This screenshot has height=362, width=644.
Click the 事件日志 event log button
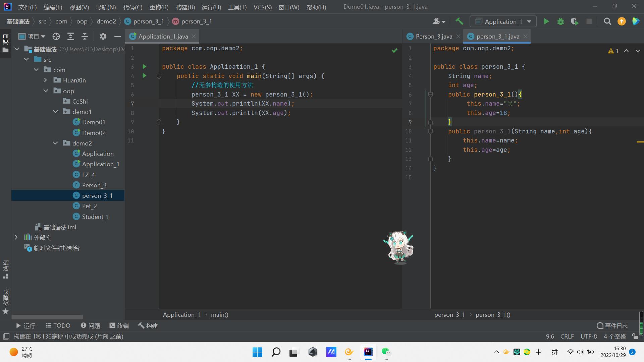[612, 325]
